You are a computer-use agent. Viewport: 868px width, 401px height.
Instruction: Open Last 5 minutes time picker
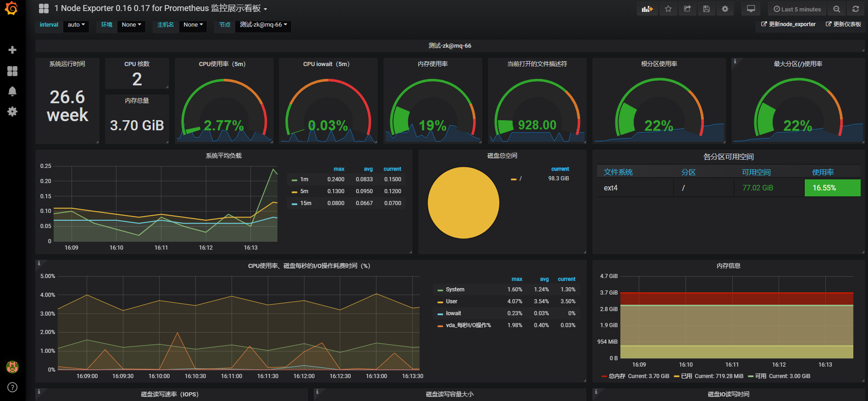pos(797,9)
